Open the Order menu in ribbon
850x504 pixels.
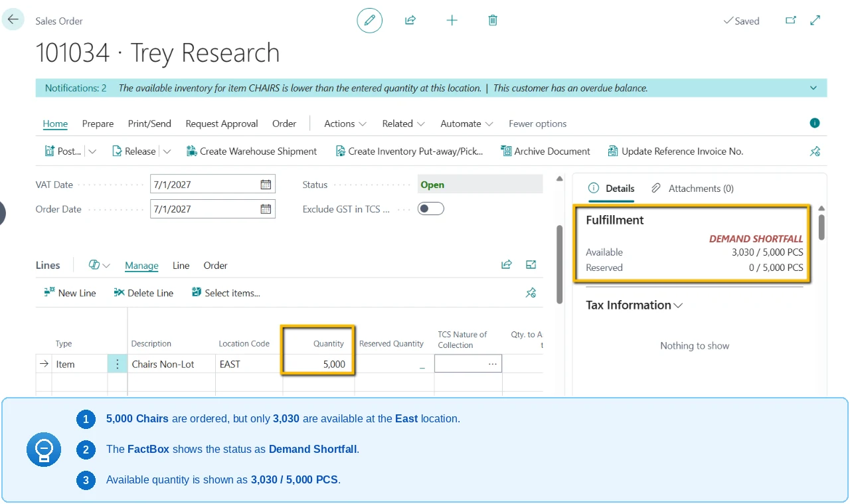pos(284,124)
